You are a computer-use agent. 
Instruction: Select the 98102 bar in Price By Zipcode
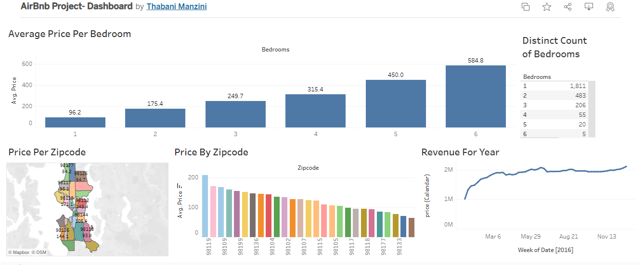coord(292,218)
